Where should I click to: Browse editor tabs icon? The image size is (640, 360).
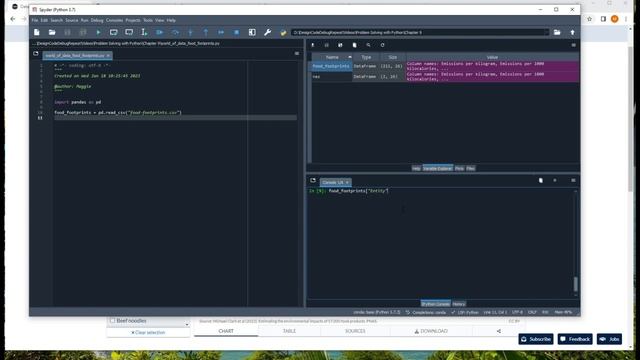tap(36, 54)
